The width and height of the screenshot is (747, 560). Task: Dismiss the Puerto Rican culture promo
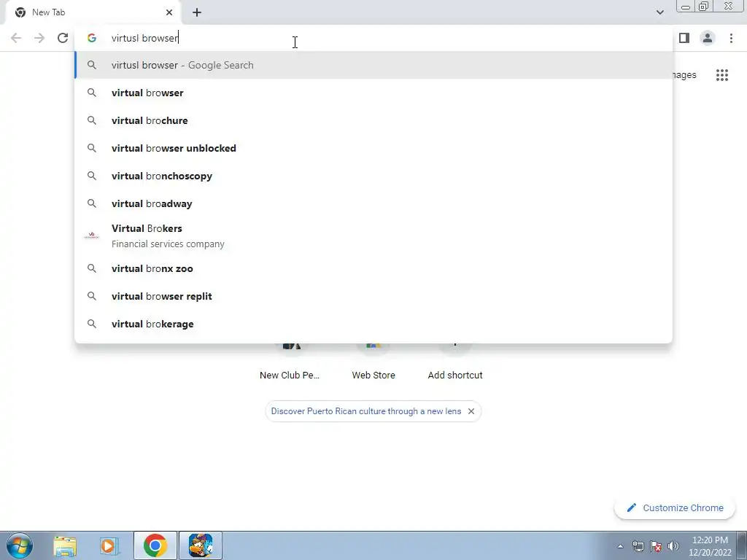coord(471,411)
